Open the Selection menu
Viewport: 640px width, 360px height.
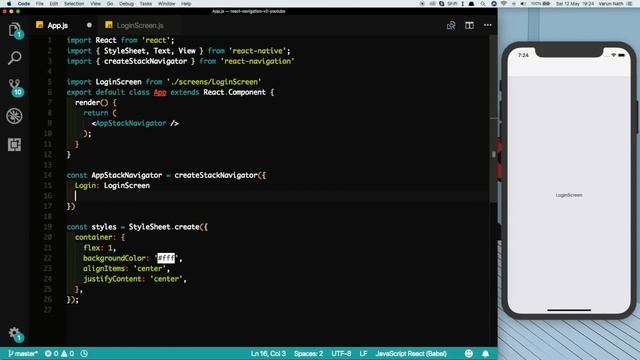(x=74, y=4)
